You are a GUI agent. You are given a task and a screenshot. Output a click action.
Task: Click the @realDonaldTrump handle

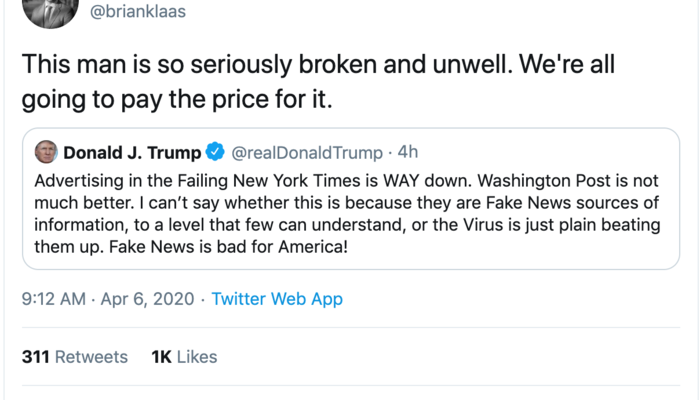[307, 153]
